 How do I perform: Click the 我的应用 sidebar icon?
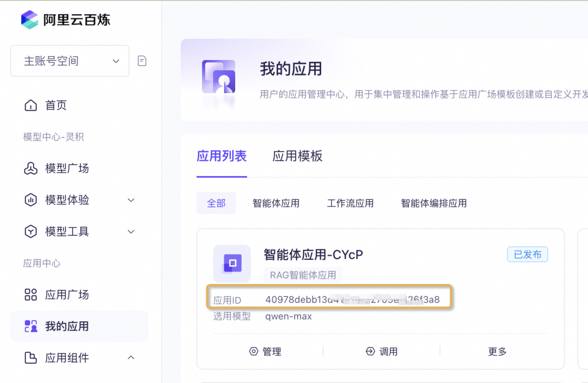30,326
